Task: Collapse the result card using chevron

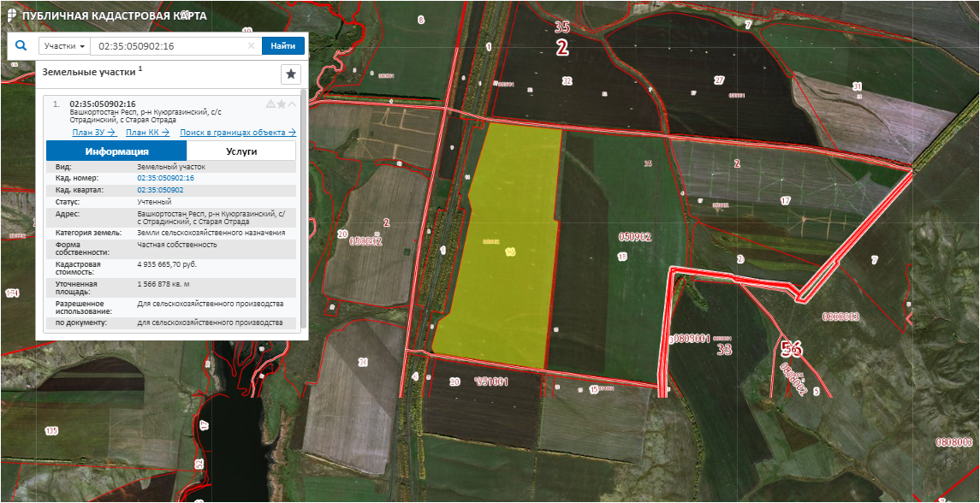Action: 292,104
